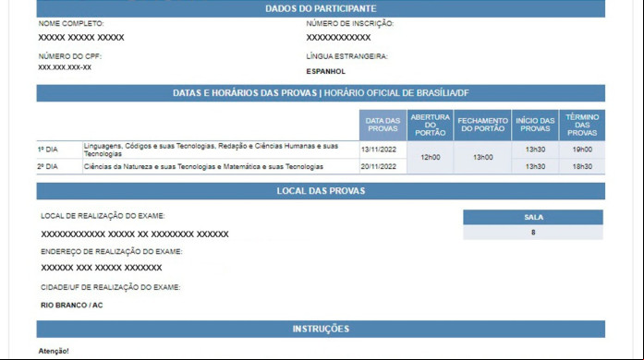Select the 19h00 end time cell
The image size is (644, 360).
pos(582,150)
